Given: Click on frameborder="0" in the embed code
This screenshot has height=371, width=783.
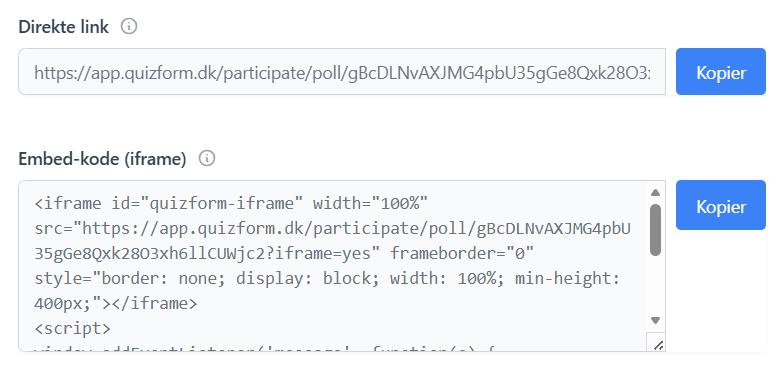Looking at the screenshot, I should point(462,254).
